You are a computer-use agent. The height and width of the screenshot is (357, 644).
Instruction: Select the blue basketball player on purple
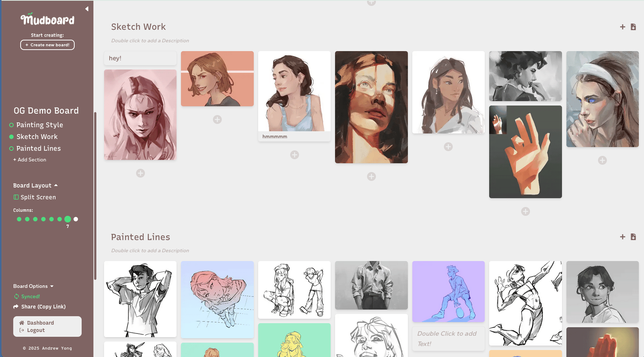click(x=448, y=292)
